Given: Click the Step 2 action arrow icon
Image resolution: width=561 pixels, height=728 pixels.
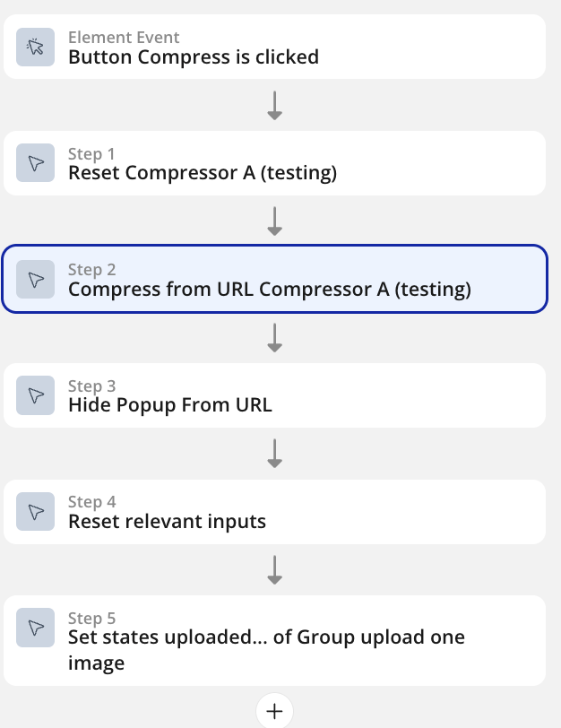Looking at the screenshot, I should pyautogui.click(x=36, y=280).
